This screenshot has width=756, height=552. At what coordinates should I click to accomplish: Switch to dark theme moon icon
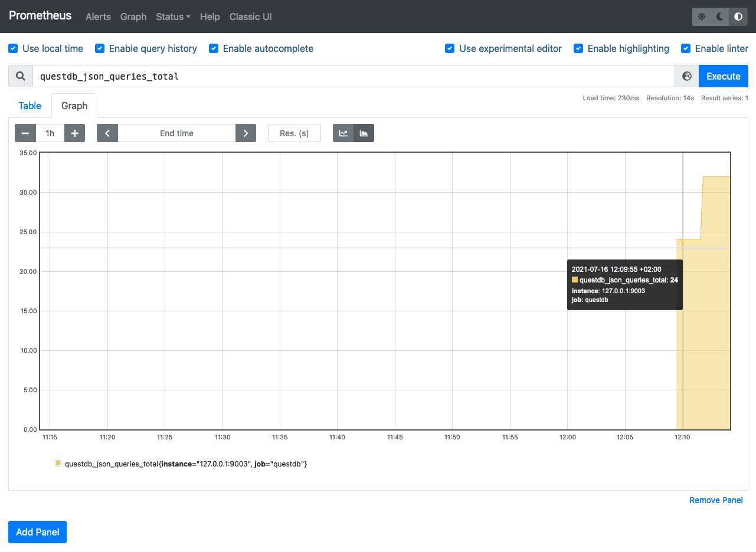pyautogui.click(x=720, y=17)
